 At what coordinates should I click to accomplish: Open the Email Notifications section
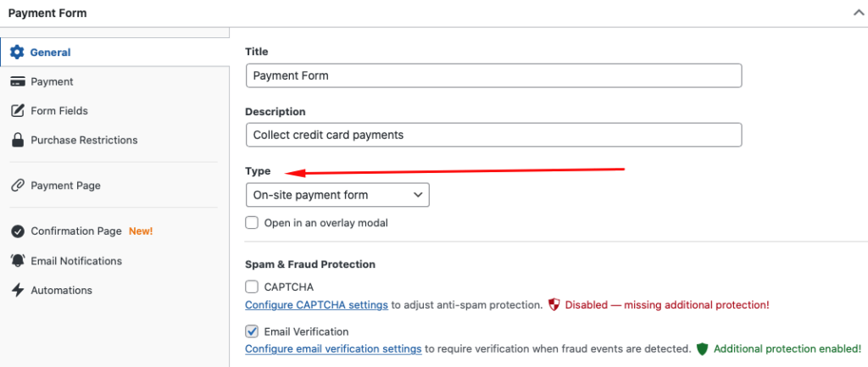coord(76,261)
